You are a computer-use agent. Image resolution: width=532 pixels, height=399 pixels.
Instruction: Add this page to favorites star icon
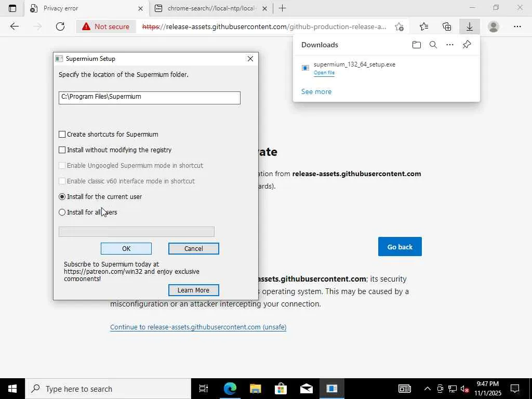(x=400, y=26)
